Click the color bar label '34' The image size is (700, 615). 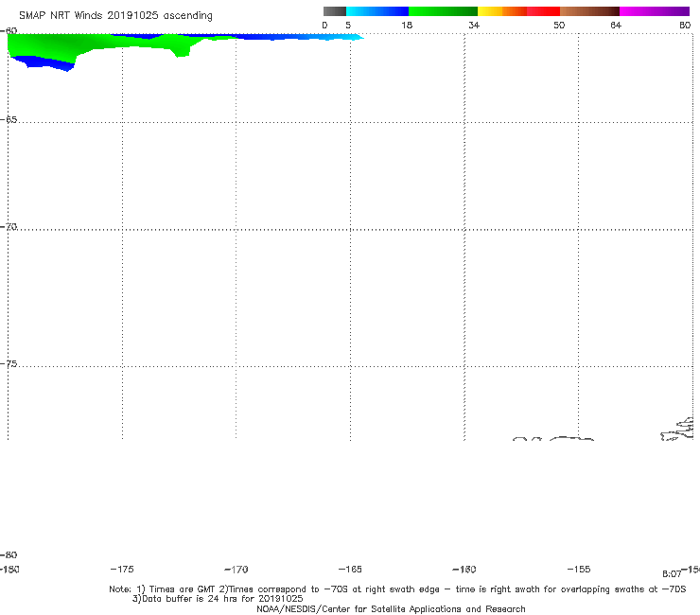click(474, 25)
